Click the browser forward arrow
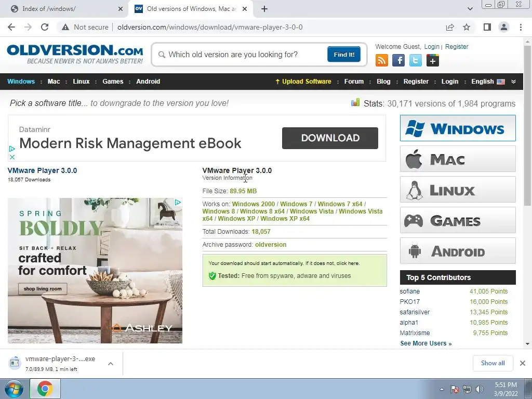 coord(28,27)
